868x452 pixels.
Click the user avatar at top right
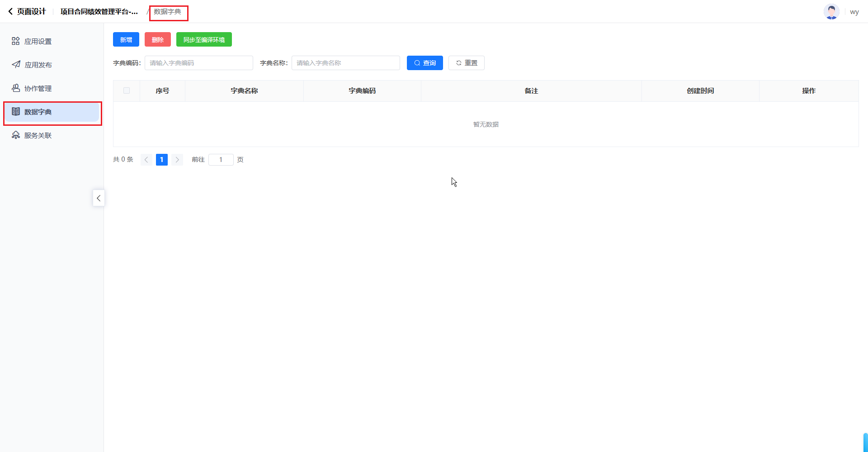[831, 12]
